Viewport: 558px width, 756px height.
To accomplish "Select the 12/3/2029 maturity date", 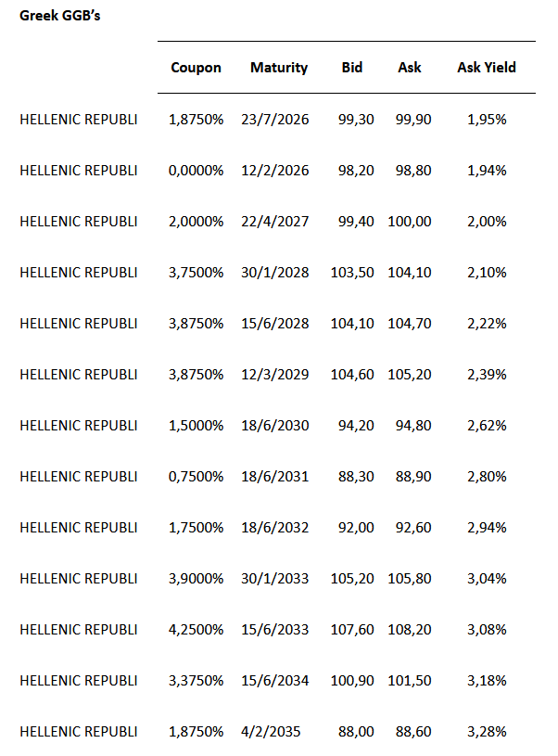I will point(275,375).
